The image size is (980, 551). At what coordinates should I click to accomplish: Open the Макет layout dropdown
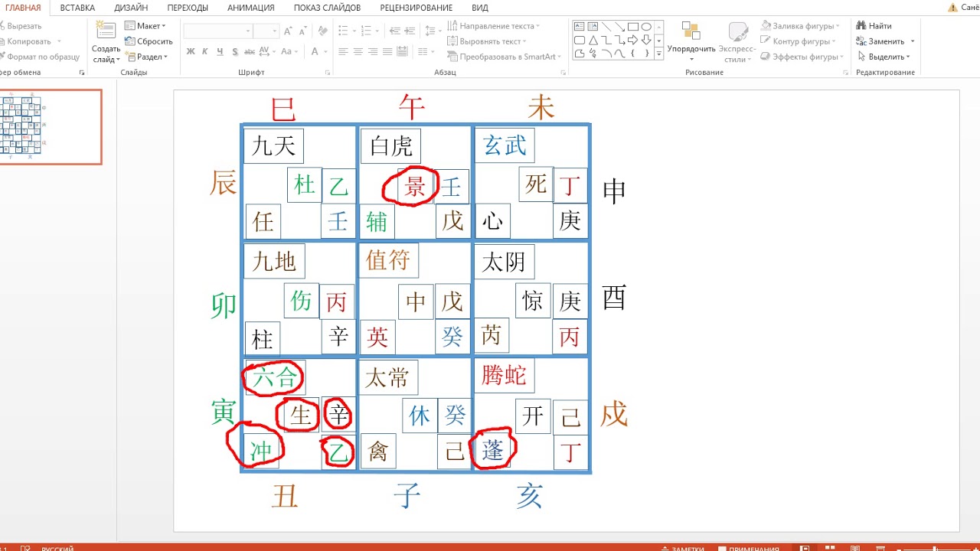145,26
